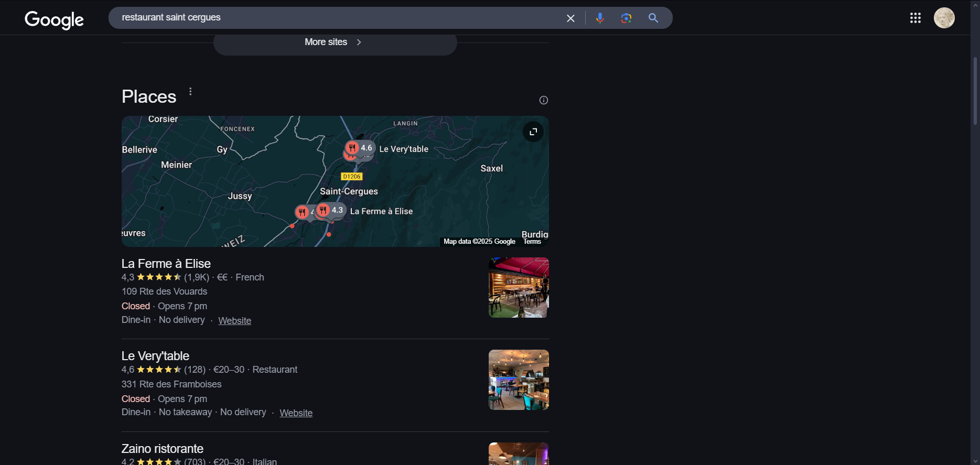Viewport: 980px width, 465px height.
Task: Submit search with magnifying glass icon
Action: click(x=653, y=18)
